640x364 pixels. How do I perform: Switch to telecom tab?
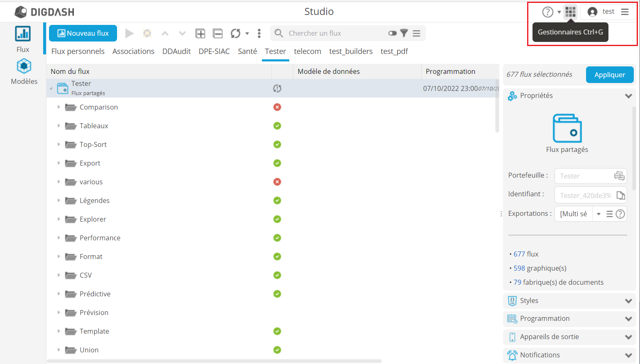[308, 51]
